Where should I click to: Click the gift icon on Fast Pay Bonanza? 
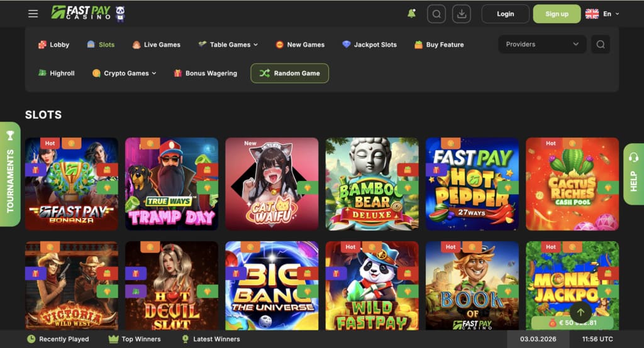[35, 170]
